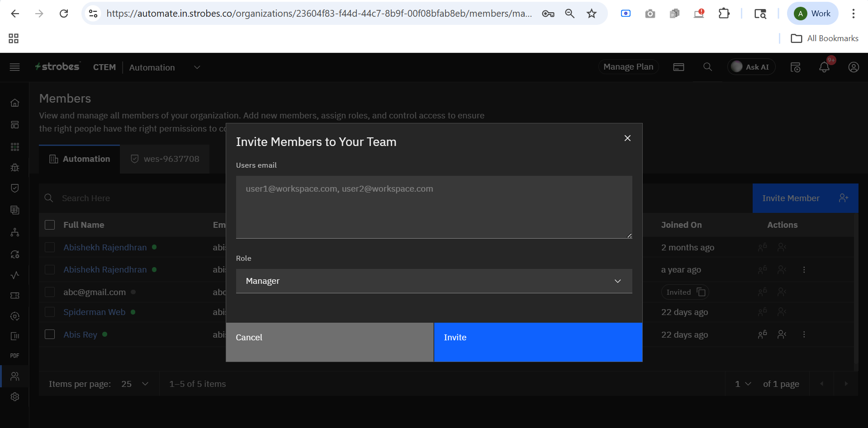Screen dimensions: 868x428
Task: Switch to the wes-9637708 tab
Action: pyautogui.click(x=165, y=159)
